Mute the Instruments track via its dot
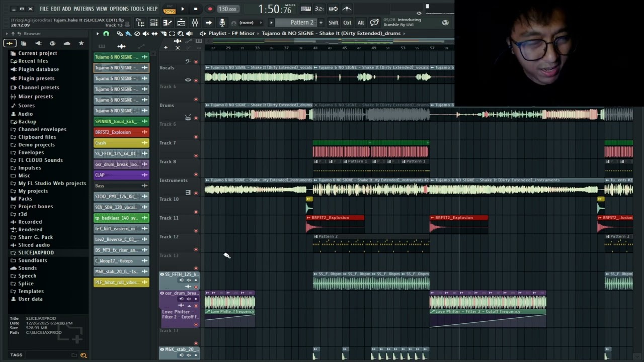This screenshot has width=644, height=362. point(196,193)
